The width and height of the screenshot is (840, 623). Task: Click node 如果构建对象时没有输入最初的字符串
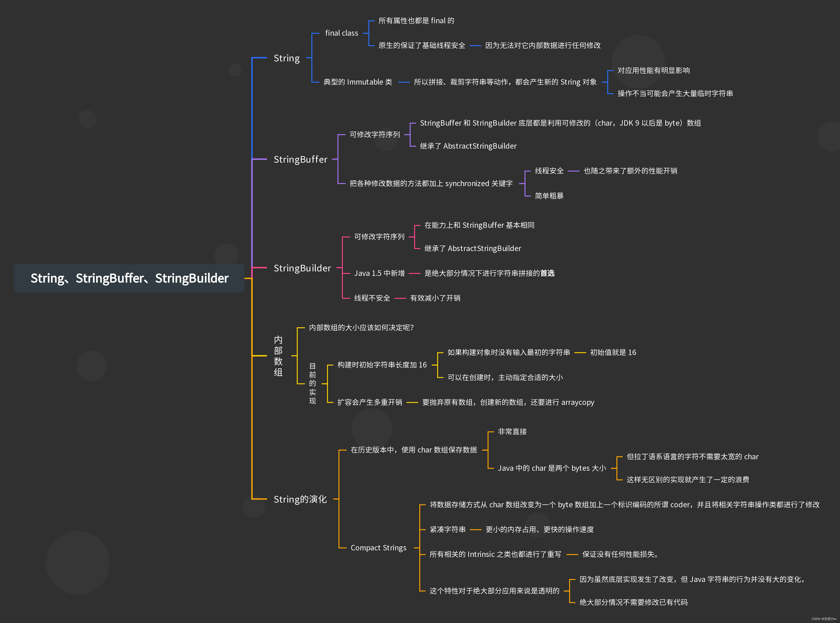tap(508, 352)
